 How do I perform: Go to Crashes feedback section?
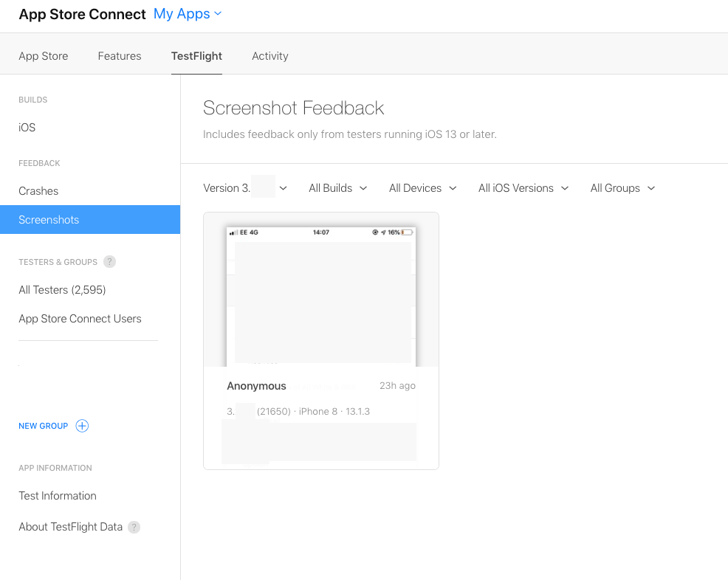[x=38, y=191]
